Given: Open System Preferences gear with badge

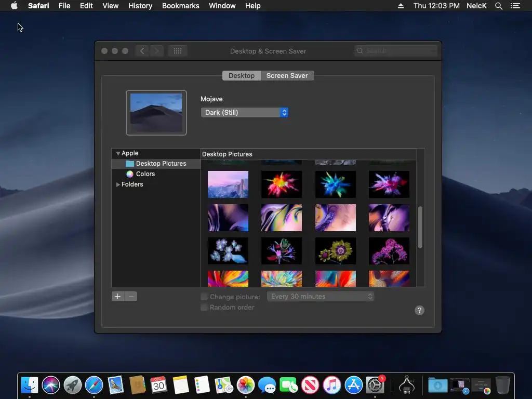Looking at the screenshot, I should pos(375,385).
